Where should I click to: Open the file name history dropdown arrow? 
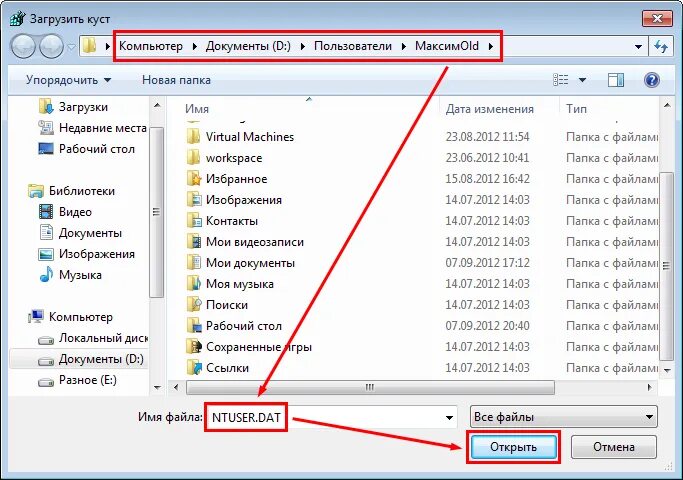coord(449,417)
